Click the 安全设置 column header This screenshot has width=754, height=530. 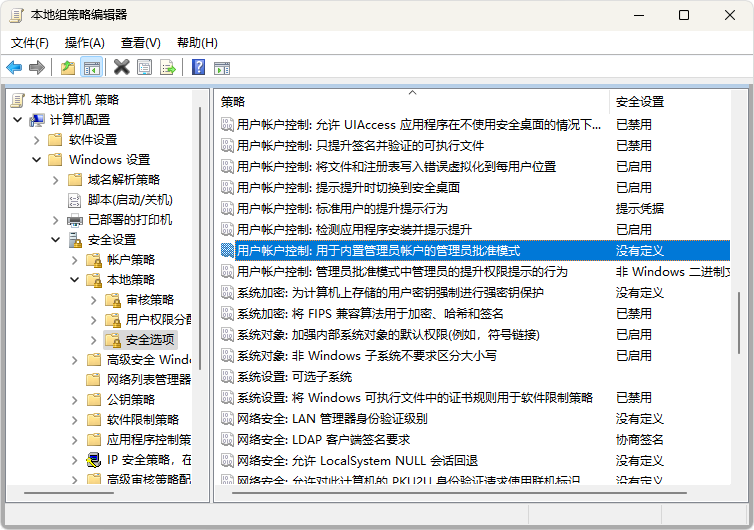pos(660,102)
